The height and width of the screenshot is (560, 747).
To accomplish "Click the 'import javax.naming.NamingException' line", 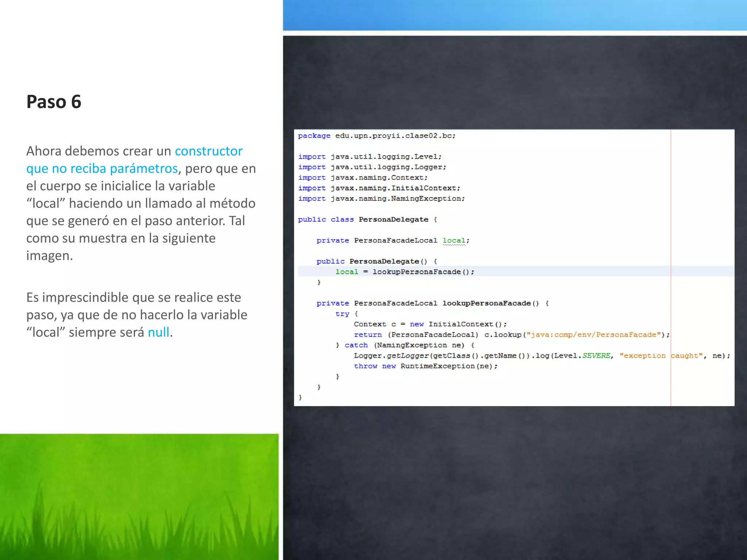I will [381, 199].
